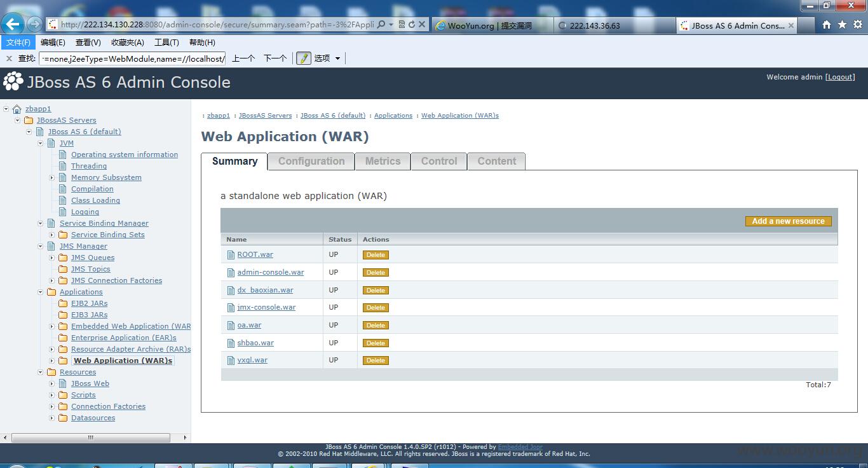
Task: Click the tree panel horizontal scrollbar
Action: 91,437
